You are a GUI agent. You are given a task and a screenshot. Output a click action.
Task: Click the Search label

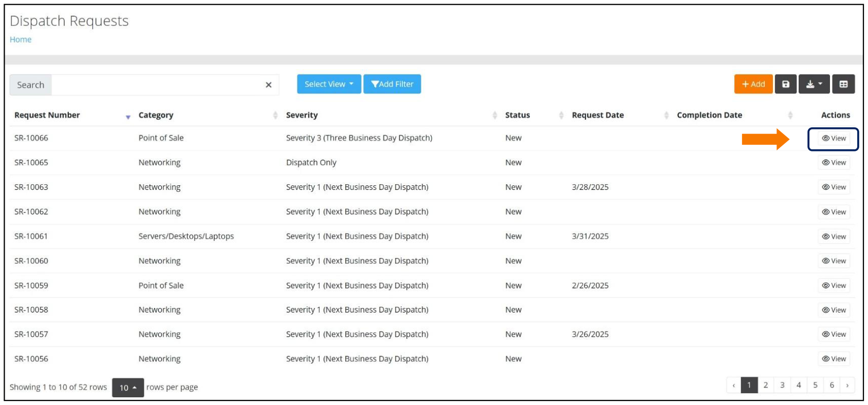tap(31, 85)
